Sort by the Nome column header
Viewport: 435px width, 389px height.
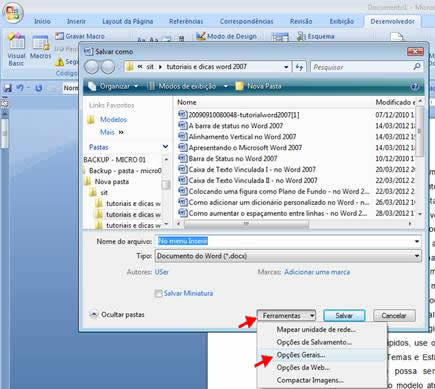point(187,102)
